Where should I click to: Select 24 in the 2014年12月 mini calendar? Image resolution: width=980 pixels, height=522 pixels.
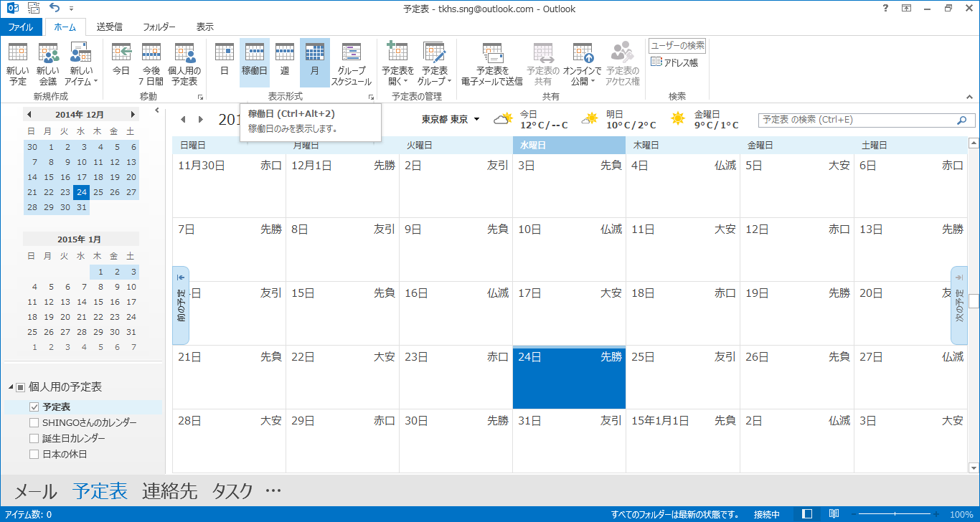point(81,192)
